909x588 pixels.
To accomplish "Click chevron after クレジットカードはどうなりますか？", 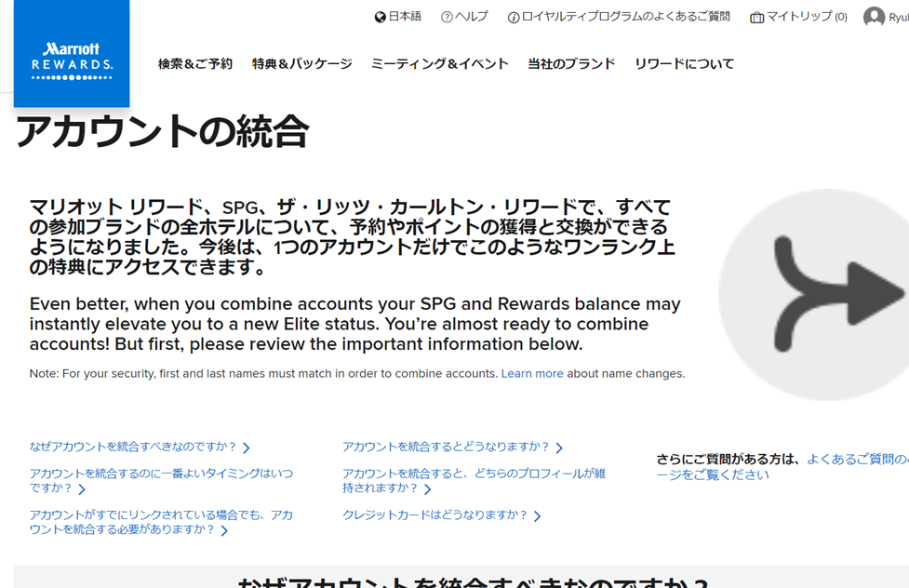I will click(x=537, y=516).
